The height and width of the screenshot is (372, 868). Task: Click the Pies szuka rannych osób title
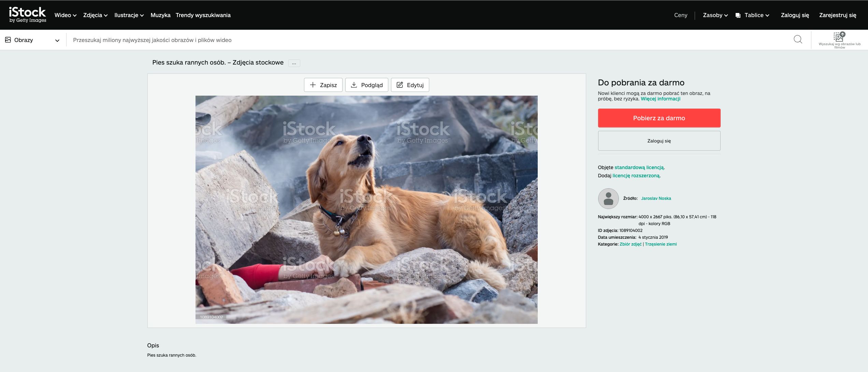pos(218,63)
